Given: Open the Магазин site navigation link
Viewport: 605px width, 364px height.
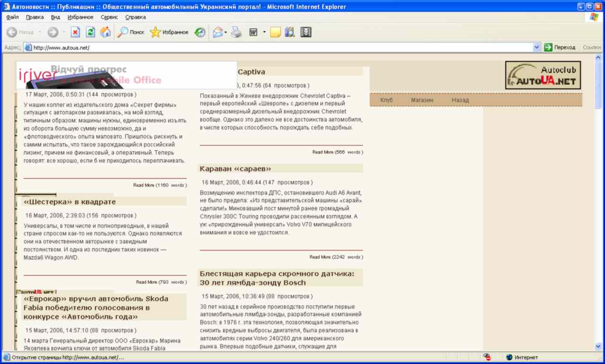Looking at the screenshot, I should (422, 100).
